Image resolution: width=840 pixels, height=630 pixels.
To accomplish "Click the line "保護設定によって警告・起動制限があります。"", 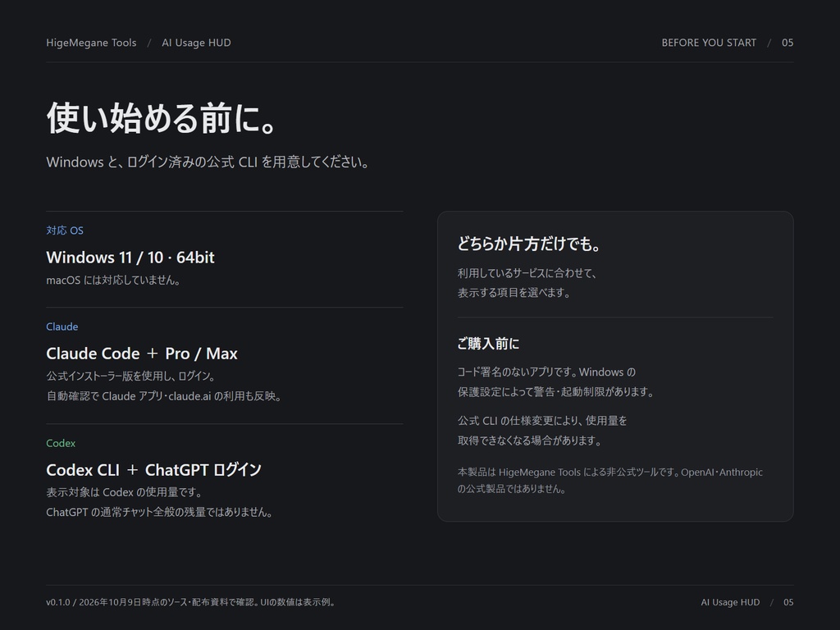I will tap(556, 392).
